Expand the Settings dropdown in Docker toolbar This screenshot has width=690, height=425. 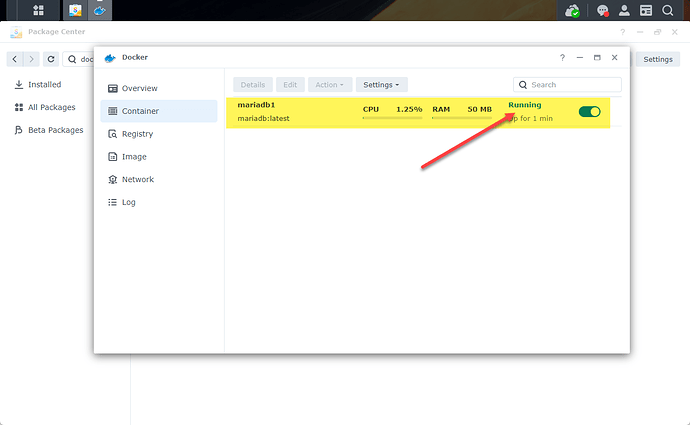[x=382, y=84]
